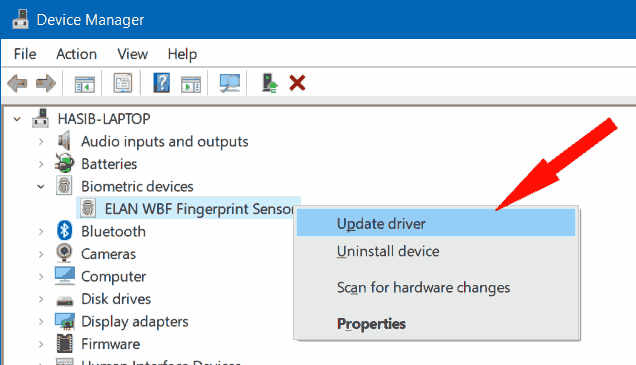
Task: Select the Disk drives label
Action: pos(116,299)
